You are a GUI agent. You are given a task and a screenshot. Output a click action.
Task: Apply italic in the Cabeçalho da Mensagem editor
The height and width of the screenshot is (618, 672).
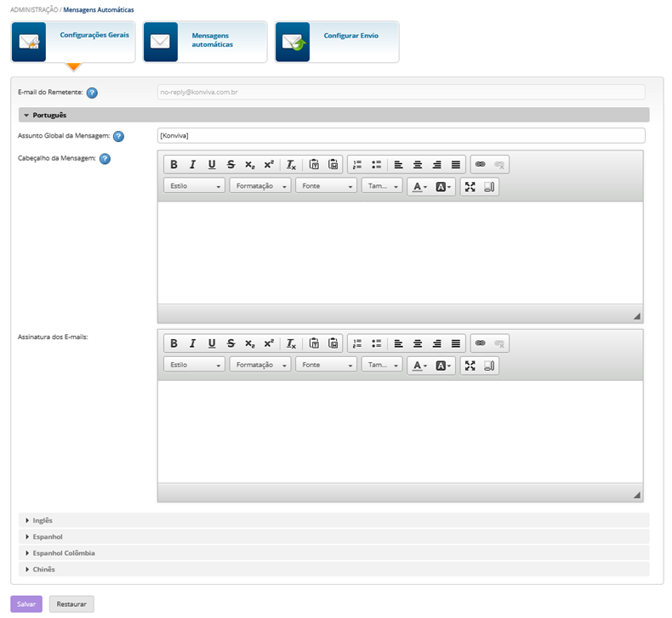[x=192, y=165]
